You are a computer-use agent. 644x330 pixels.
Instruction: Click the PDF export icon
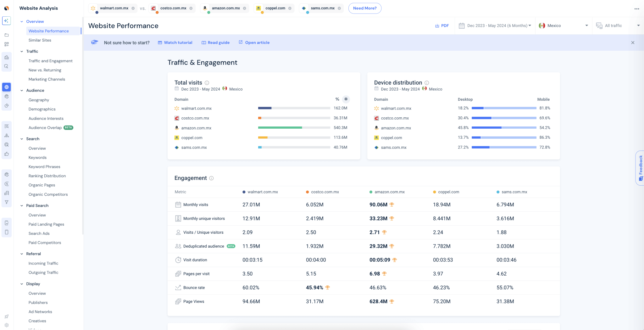[x=437, y=25]
